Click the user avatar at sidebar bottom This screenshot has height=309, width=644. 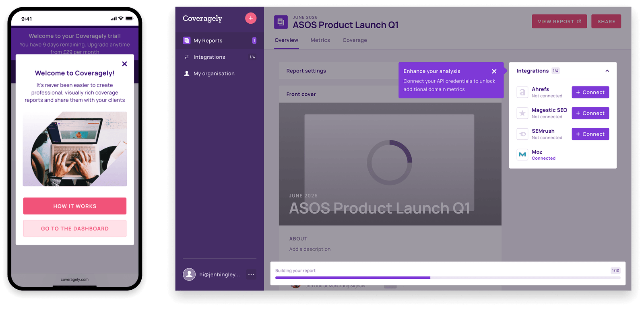tap(189, 274)
